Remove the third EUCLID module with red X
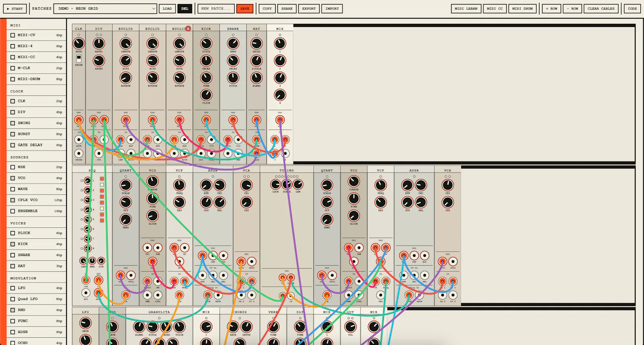The height and width of the screenshot is (345, 644). [188, 29]
